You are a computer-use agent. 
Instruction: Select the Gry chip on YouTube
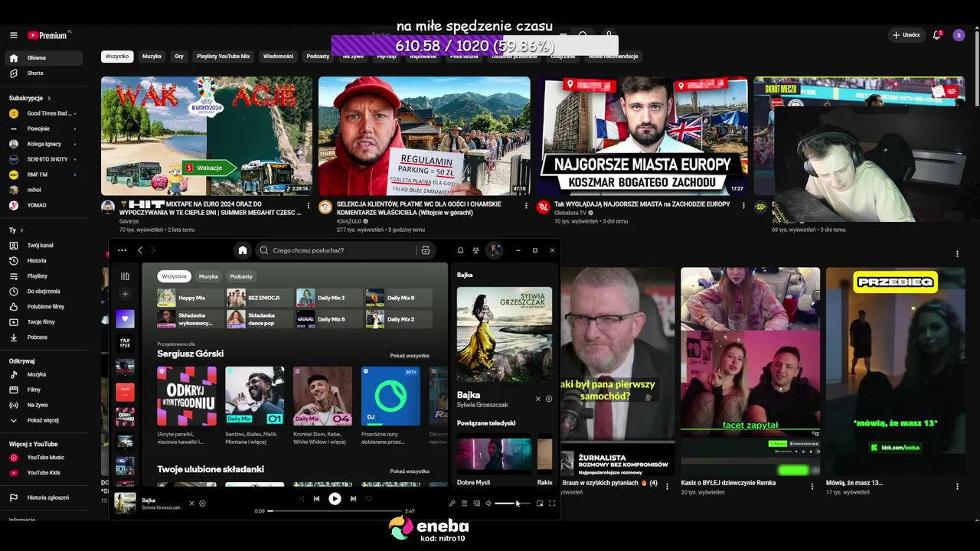pyautogui.click(x=179, y=57)
